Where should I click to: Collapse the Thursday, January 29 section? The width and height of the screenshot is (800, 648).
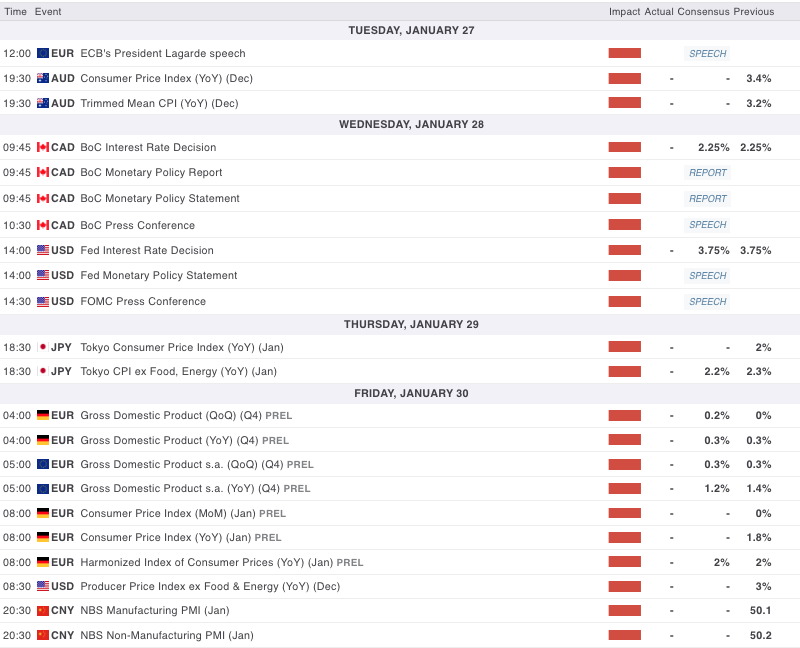tap(400, 324)
